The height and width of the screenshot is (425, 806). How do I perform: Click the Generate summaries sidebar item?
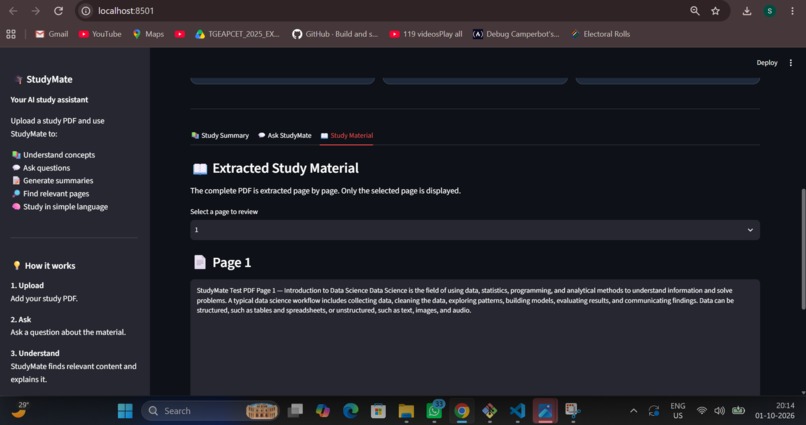pyautogui.click(x=52, y=180)
